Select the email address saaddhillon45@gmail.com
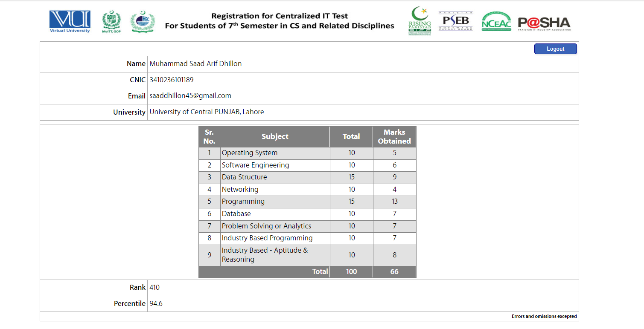Screen dimensions: 644x329 click(x=190, y=96)
